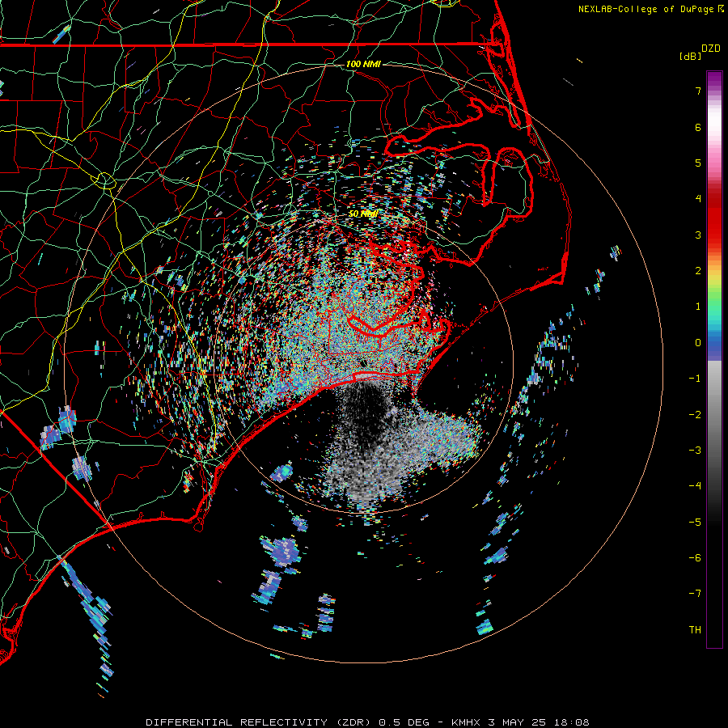The width and height of the screenshot is (728, 728).
Task: Click the 6 value on color scale
Action: (x=698, y=127)
